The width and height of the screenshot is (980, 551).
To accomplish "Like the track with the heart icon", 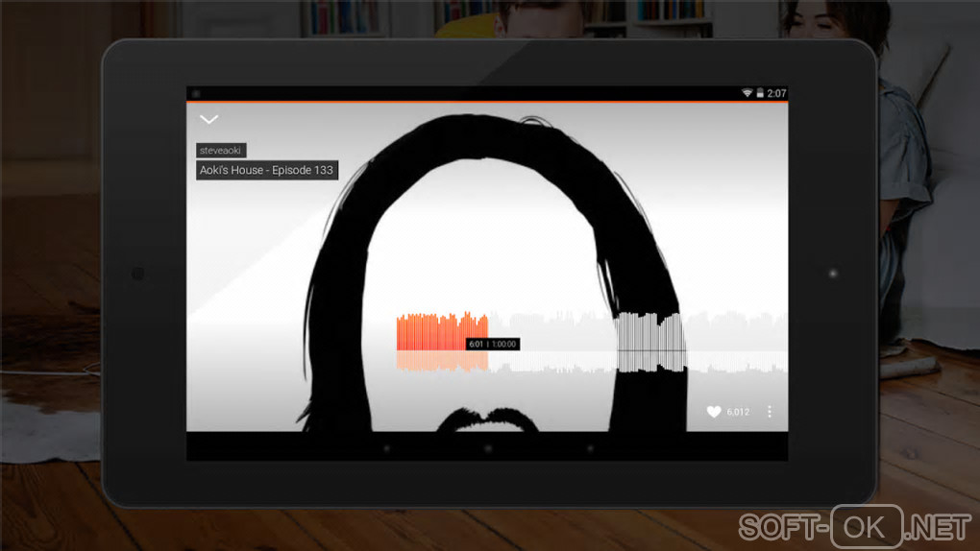I will click(x=714, y=412).
